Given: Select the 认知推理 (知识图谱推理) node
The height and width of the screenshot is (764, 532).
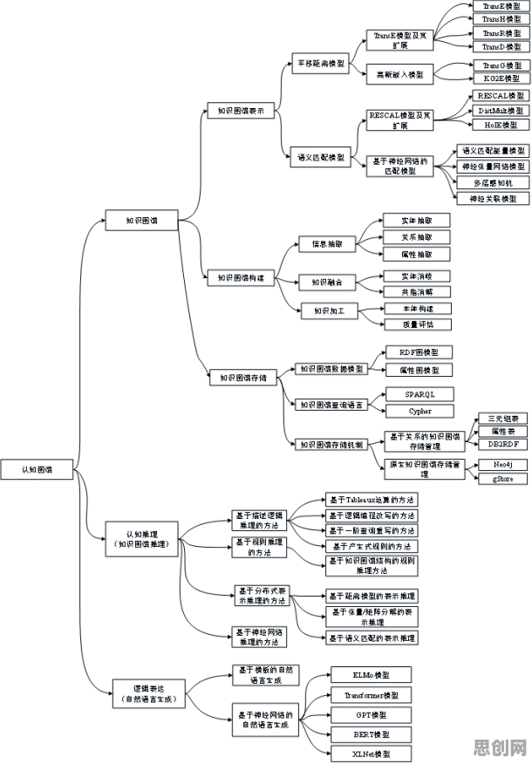Looking at the screenshot, I should click(142, 539).
